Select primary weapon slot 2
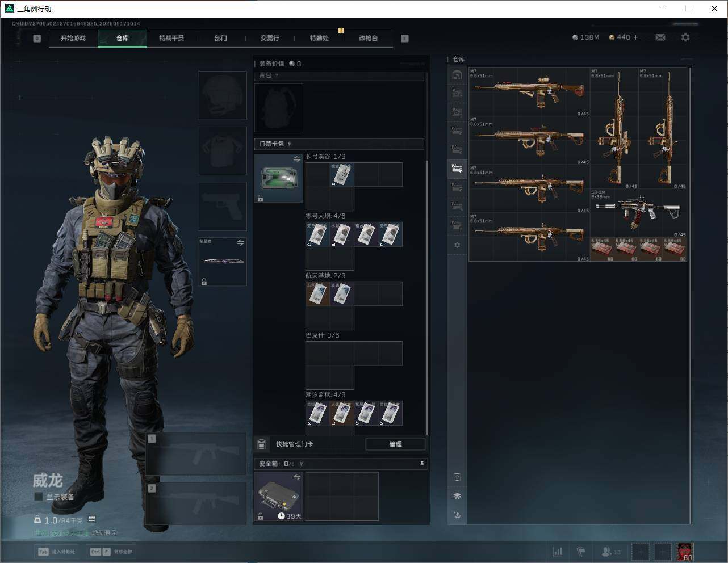Screen dimensions: 728x563 [196, 503]
